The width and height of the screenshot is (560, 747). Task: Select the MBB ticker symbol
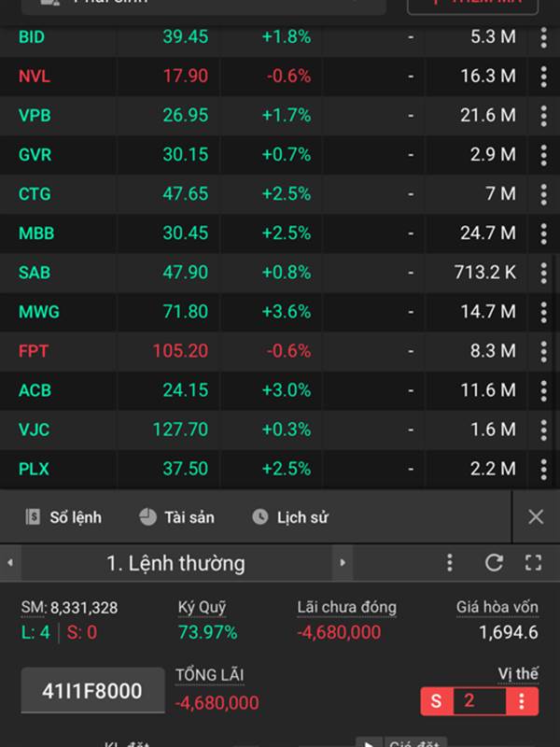[x=36, y=233]
